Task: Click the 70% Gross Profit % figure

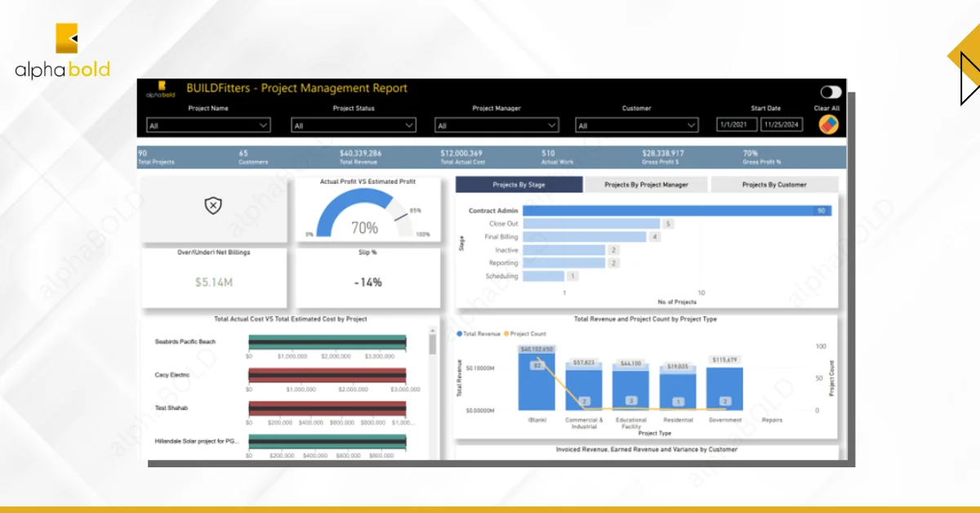Action: 751,153
